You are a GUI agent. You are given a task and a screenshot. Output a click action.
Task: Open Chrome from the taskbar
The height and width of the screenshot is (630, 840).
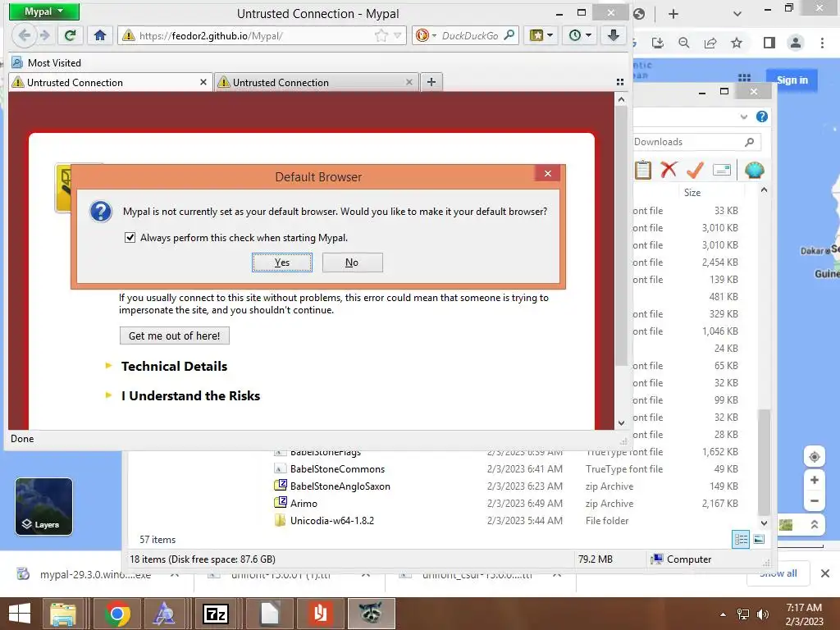pyautogui.click(x=117, y=614)
